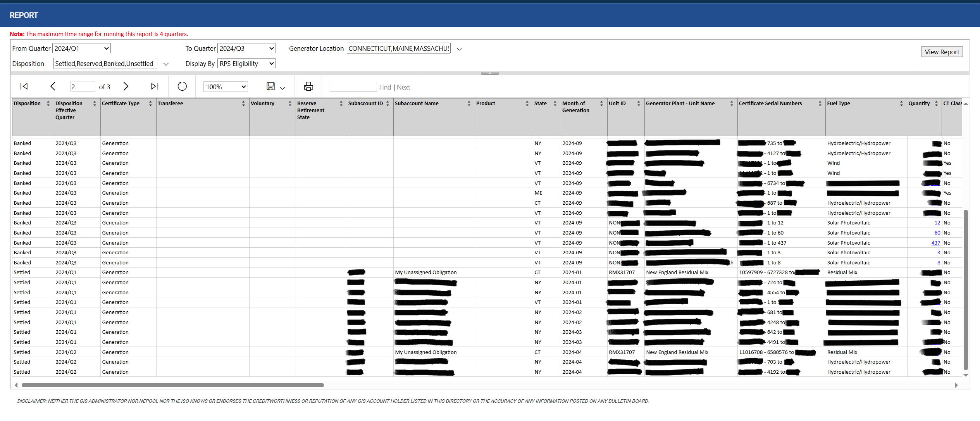980x421 pixels.
Task: Open the Display By dropdown
Action: pos(246,64)
